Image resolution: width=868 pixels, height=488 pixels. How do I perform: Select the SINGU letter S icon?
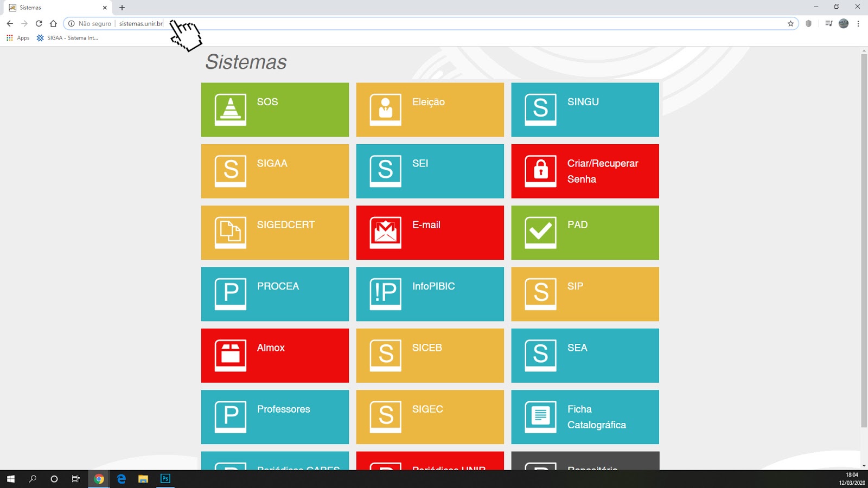click(541, 110)
